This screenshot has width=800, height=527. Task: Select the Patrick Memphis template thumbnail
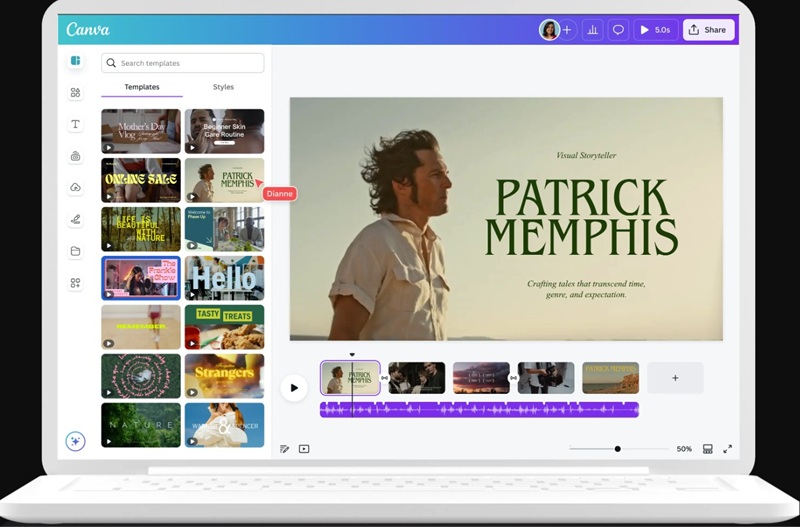tap(224, 180)
